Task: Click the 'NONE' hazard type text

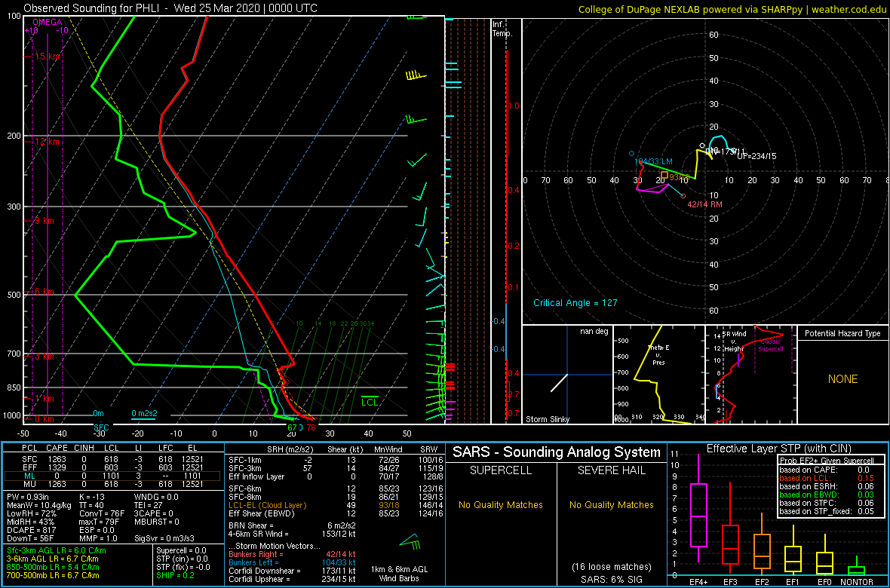Action: pyautogui.click(x=842, y=379)
